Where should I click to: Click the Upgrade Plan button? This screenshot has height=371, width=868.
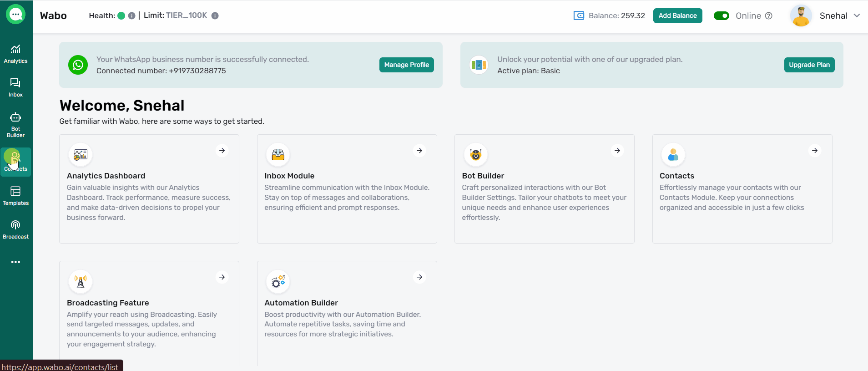coord(809,65)
